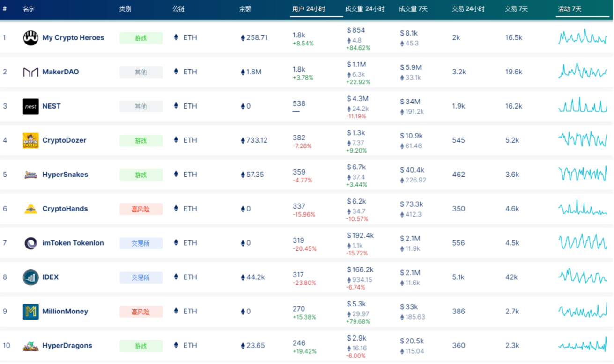
Task: Click 其他 category tag for NEST
Action: coord(141,106)
